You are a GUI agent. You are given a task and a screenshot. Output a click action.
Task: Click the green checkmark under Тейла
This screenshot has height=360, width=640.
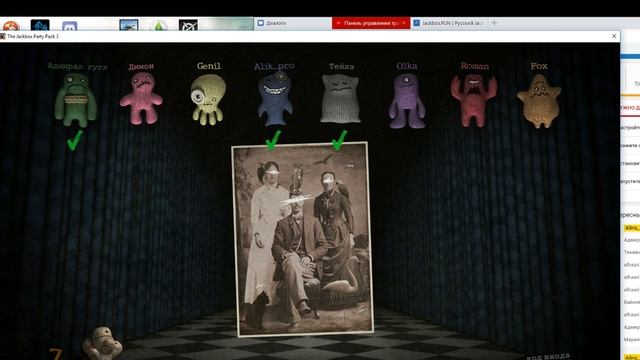pyautogui.click(x=339, y=140)
